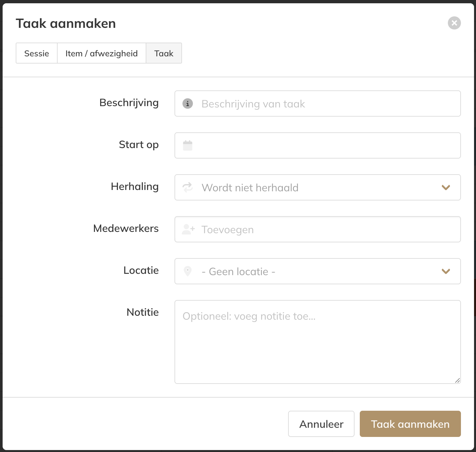Image resolution: width=476 pixels, height=452 pixels.
Task: Click the add-person icon in Medewerkers
Action: [x=188, y=229]
